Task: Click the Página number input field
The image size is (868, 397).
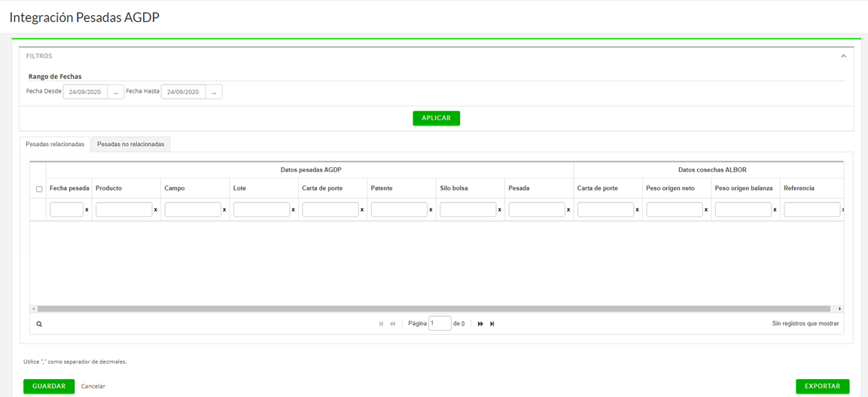Action: (440, 323)
